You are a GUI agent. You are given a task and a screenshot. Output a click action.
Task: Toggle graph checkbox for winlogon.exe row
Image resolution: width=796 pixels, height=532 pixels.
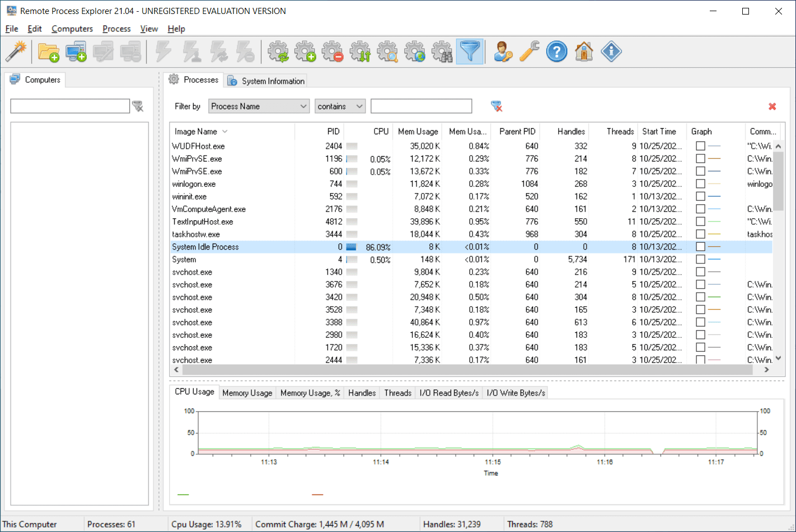700,183
